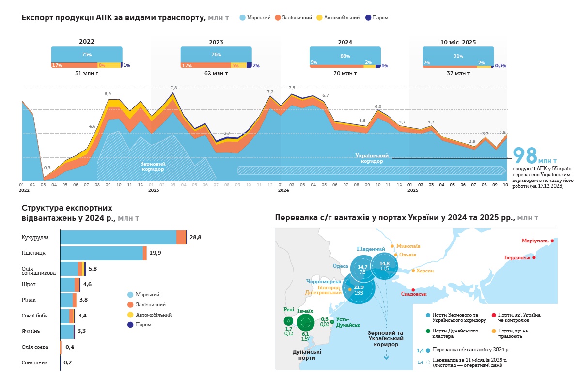
Task: Click the Одеса bubble showing 14,7
Action: click(362, 269)
